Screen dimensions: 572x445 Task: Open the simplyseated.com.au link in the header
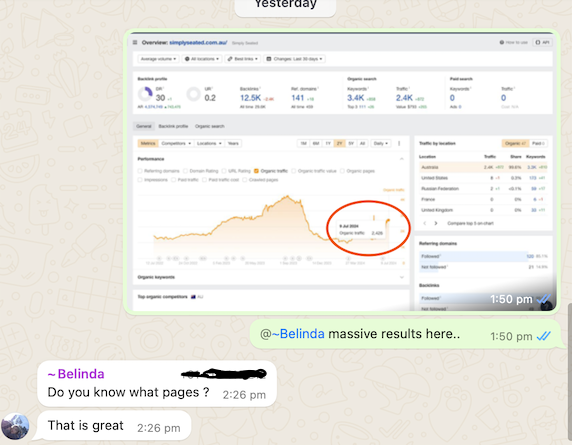coord(198,43)
